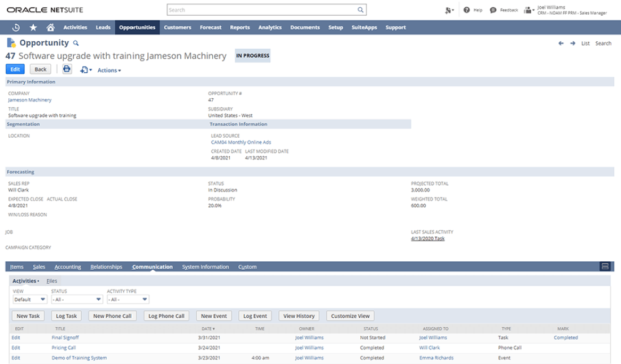
Task: Go to Home via house icon
Action: 50,27
